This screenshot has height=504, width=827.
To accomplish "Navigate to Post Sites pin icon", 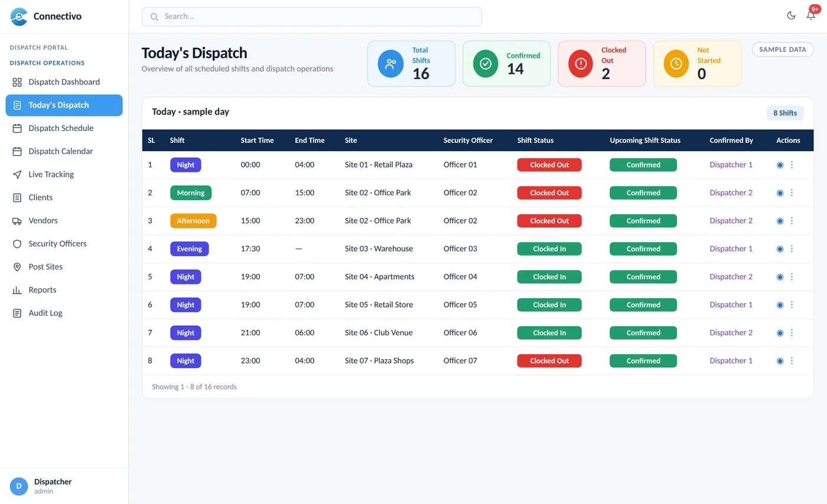I will coord(64,267).
